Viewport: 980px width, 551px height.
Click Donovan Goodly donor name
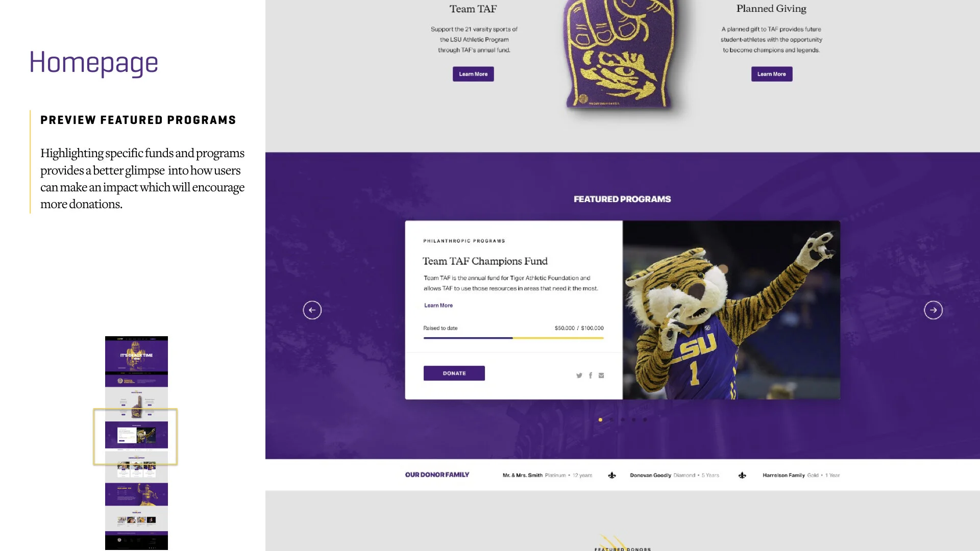click(x=650, y=475)
